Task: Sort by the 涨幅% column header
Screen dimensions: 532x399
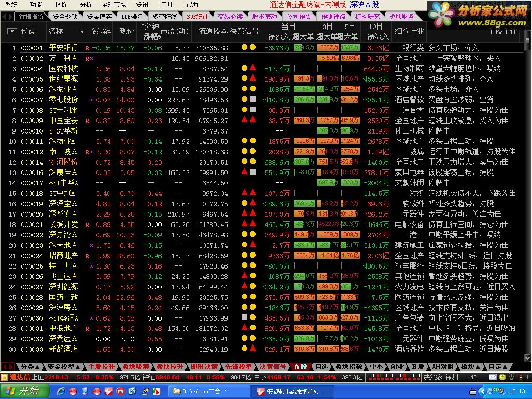Action: click(101, 31)
